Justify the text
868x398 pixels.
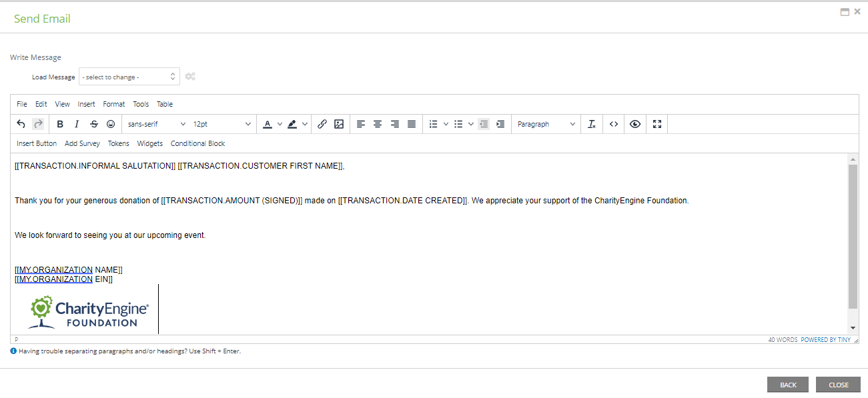click(x=412, y=124)
